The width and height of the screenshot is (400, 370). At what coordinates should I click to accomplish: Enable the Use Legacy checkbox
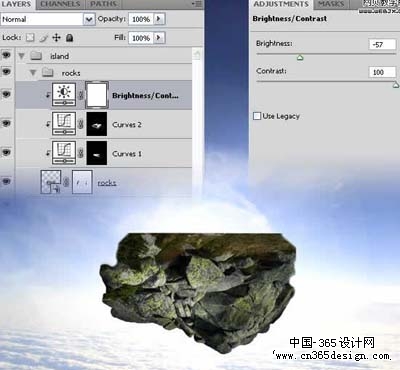click(257, 116)
